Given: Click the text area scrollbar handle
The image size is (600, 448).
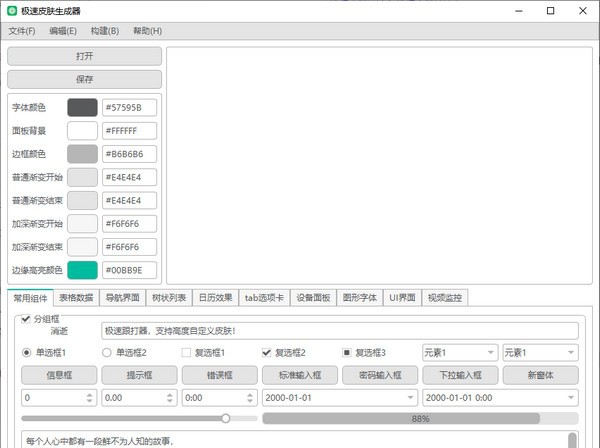Looking at the screenshot, I should 572,440.
